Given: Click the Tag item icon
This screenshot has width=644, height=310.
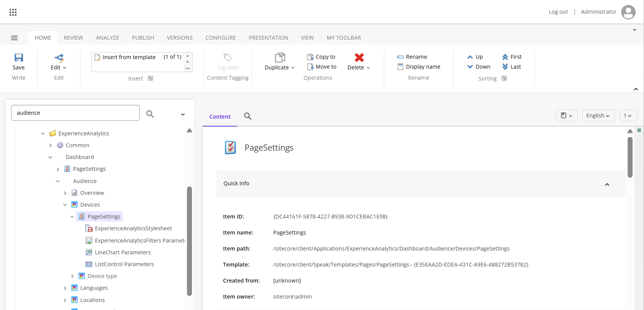Looking at the screenshot, I should point(227,58).
